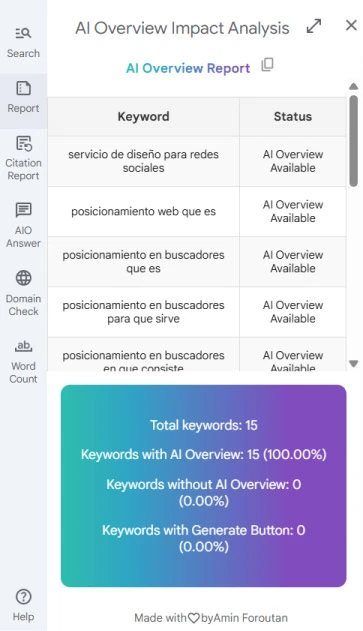Copy the AI Overview Report
Screen dimensions: 363x631
(267, 65)
